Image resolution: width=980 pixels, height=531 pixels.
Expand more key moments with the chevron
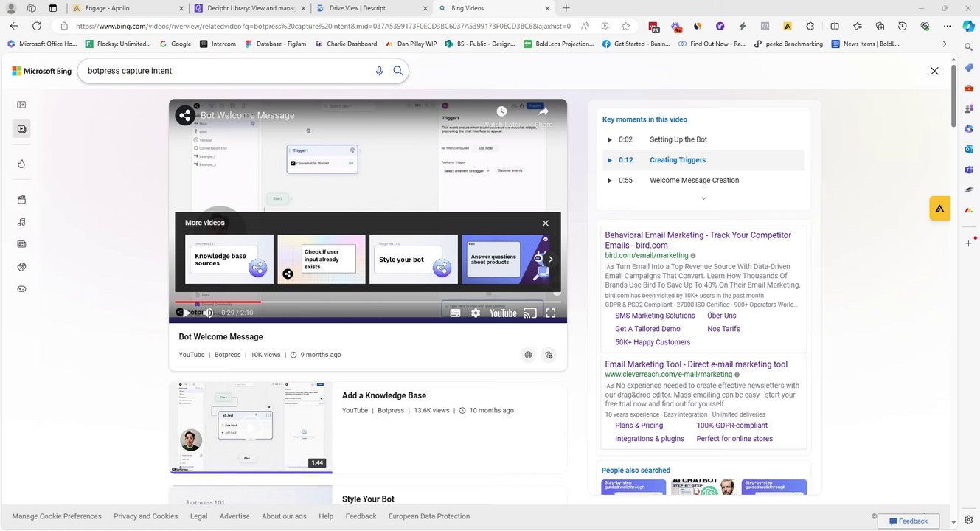(703, 198)
